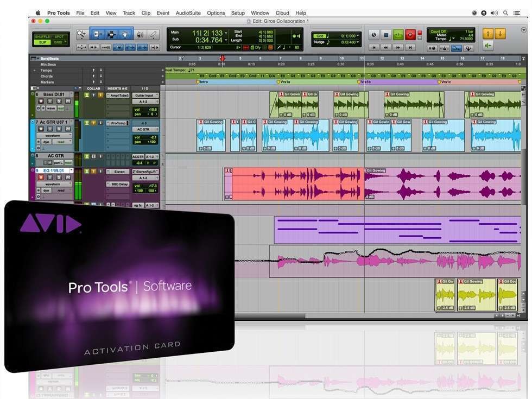This screenshot has height=399, width=532.
Task: Record-enable the Bass DI.01 track
Action: (x=41, y=101)
